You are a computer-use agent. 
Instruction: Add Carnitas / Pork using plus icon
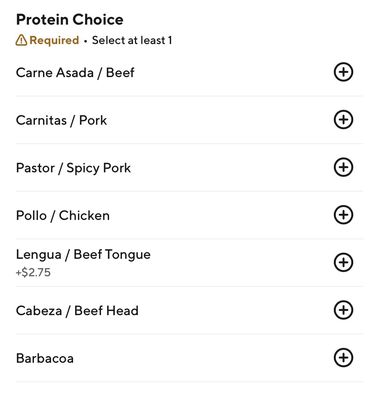point(343,120)
